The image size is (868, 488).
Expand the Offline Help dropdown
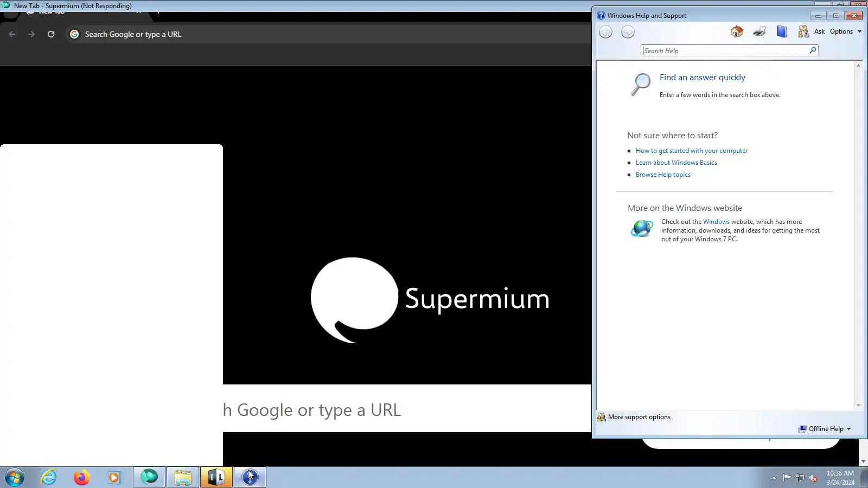tap(825, 429)
